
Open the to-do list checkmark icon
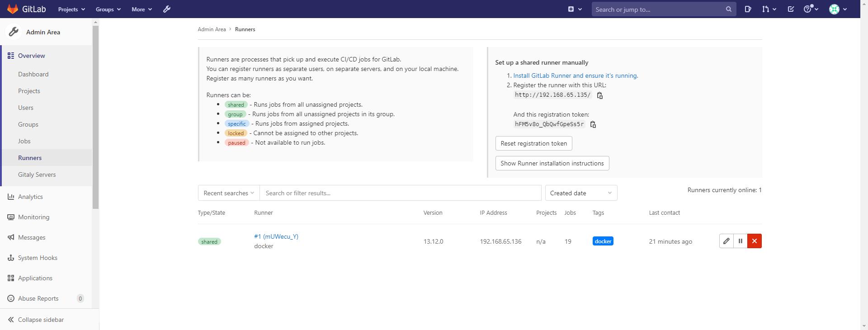[x=791, y=9]
